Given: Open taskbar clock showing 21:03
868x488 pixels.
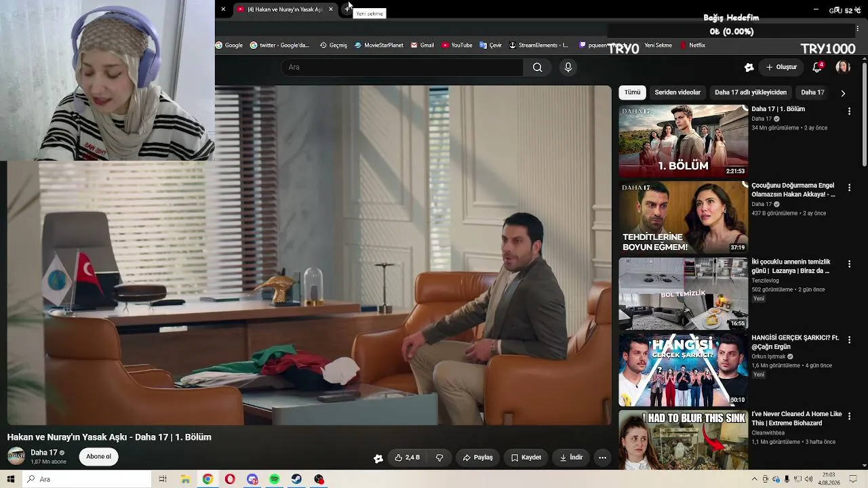Looking at the screenshot, I should (x=829, y=479).
